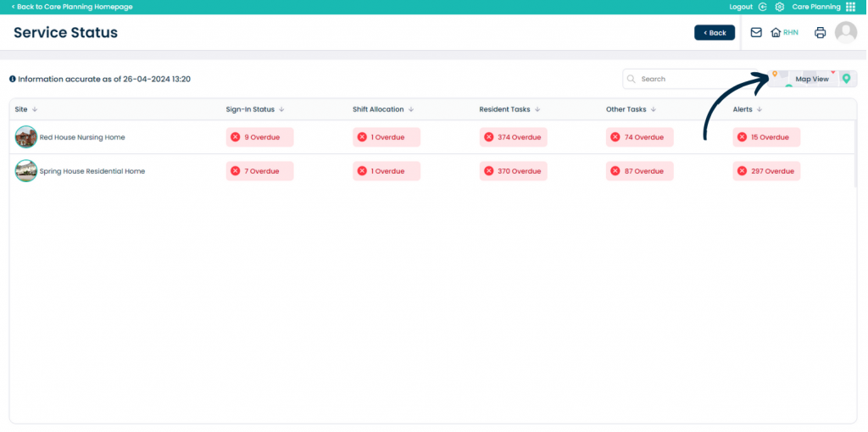This screenshot has height=432, width=868.
Task: Open 374 Overdue resident tasks badge
Action: click(x=513, y=137)
